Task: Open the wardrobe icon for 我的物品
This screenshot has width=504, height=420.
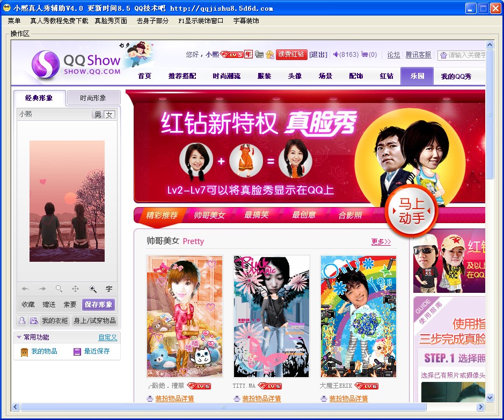Action: pos(25,352)
